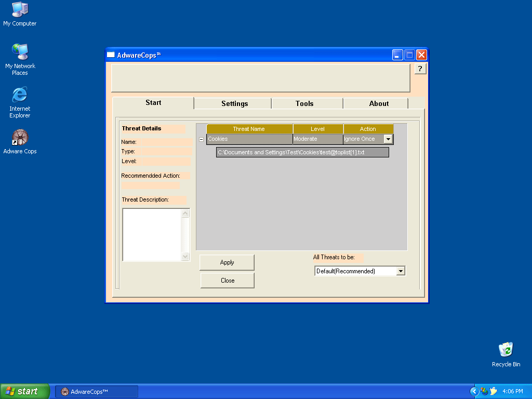Open the Adware Cops desktop shortcut
The width and height of the screenshot is (532, 399).
pyautogui.click(x=20, y=138)
